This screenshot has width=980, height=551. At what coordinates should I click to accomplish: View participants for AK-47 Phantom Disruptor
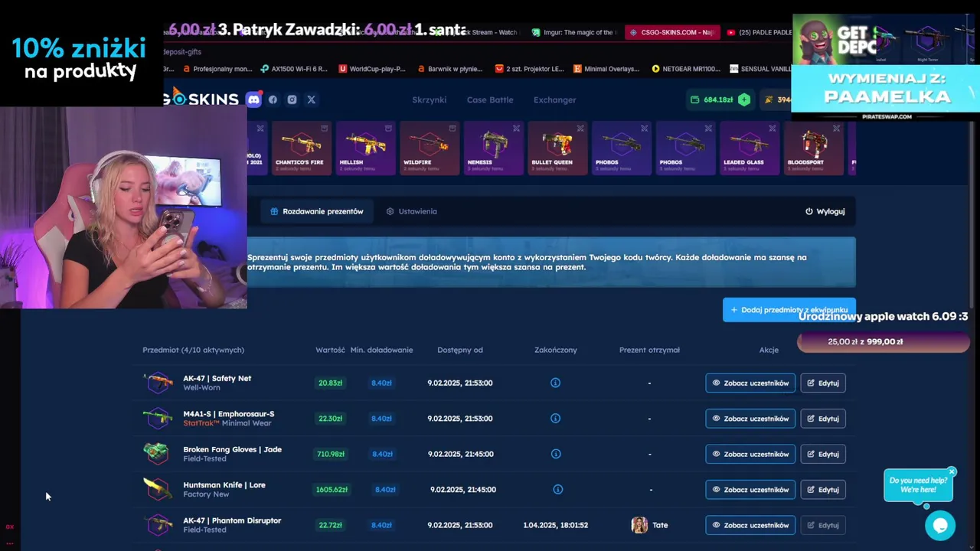pyautogui.click(x=750, y=525)
